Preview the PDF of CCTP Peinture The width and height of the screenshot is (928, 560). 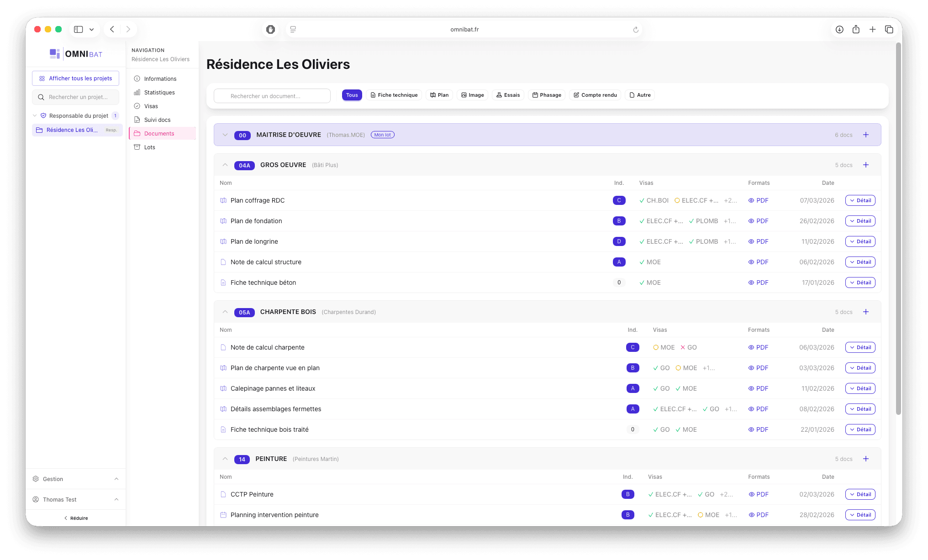point(758,494)
